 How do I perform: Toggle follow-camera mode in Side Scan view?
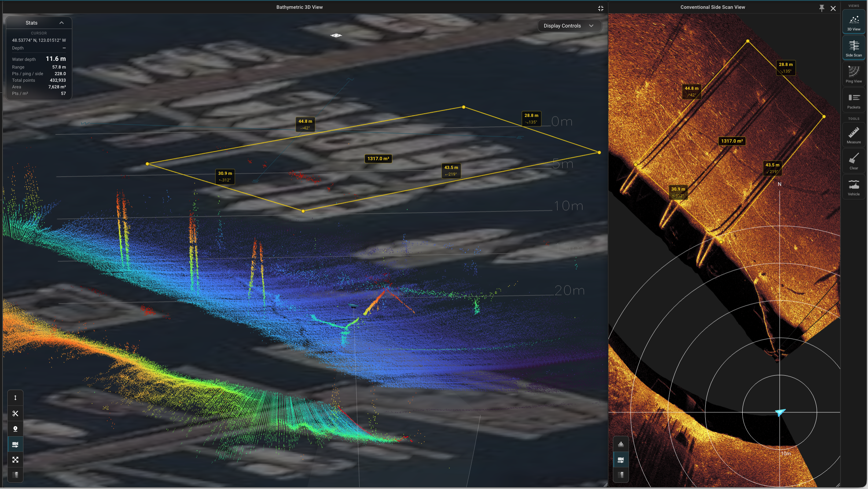click(x=621, y=460)
